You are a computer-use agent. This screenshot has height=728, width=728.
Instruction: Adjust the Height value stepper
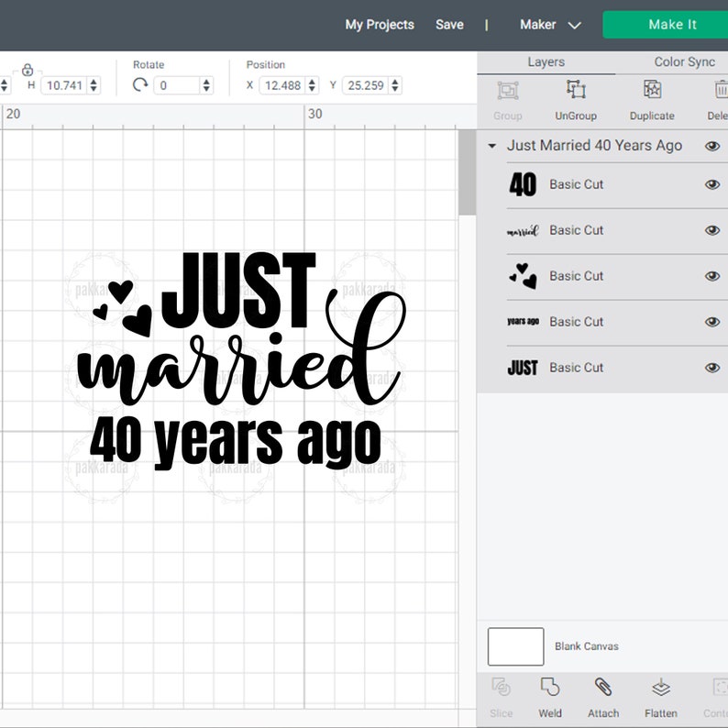(x=94, y=85)
